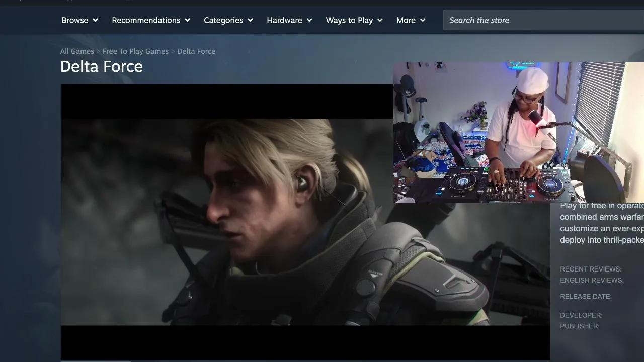Click the DEVELOPER label

point(581,315)
